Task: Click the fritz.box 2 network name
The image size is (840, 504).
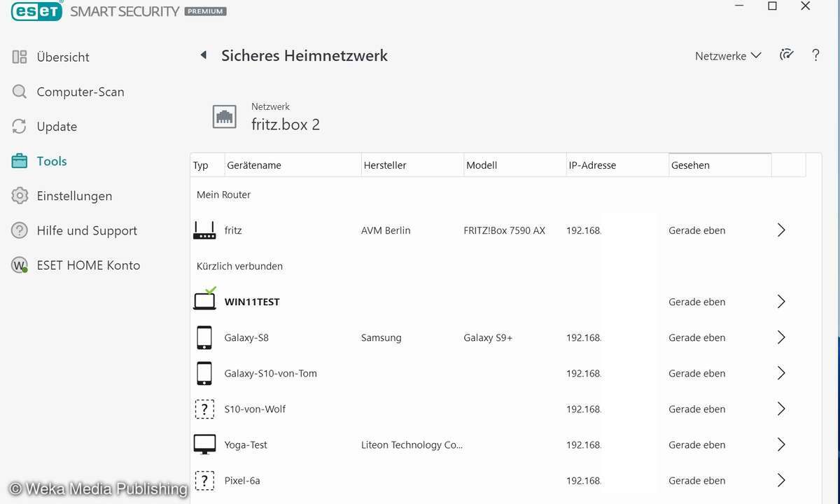Action: click(286, 125)
